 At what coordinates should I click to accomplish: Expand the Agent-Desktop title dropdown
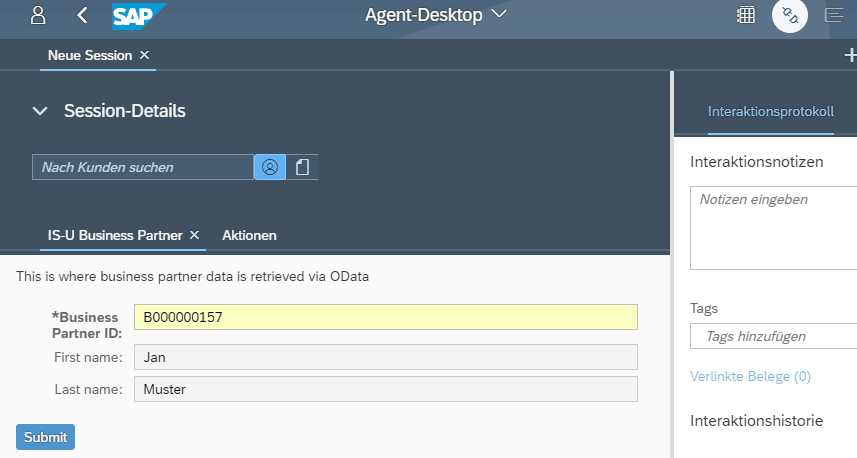tap(499, 14)
